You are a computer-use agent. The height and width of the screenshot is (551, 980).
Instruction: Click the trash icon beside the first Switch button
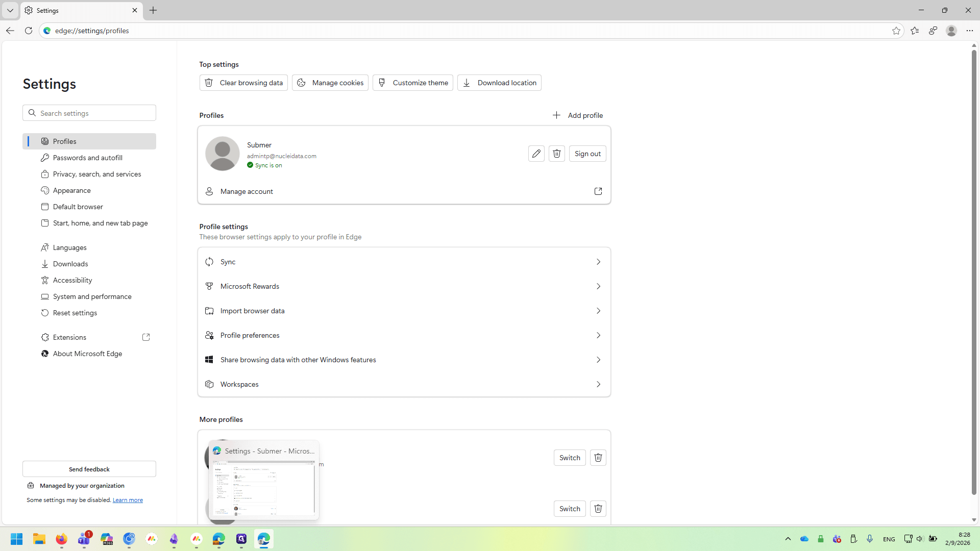point(598,458)
